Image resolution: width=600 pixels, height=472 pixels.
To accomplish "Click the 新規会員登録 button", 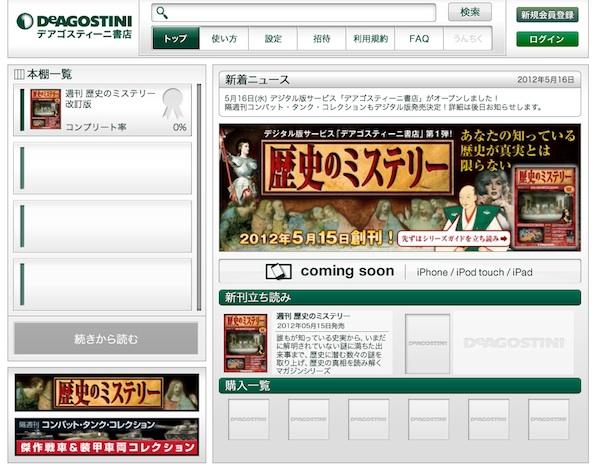I will (547, 15).
